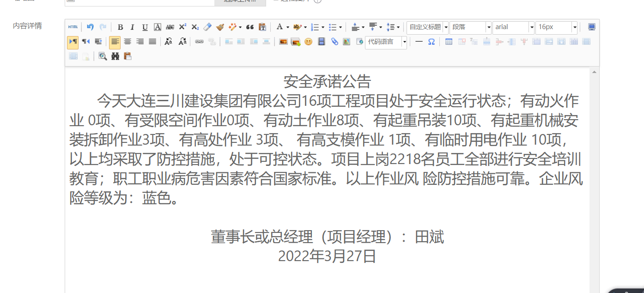This screenshot has height=293, width=644.
Task: Undo the last edit
Action: click(x=90, y=27)
